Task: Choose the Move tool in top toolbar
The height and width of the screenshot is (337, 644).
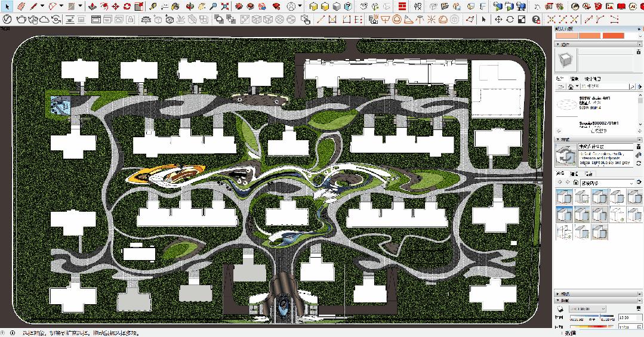Action: coord(116,6)
